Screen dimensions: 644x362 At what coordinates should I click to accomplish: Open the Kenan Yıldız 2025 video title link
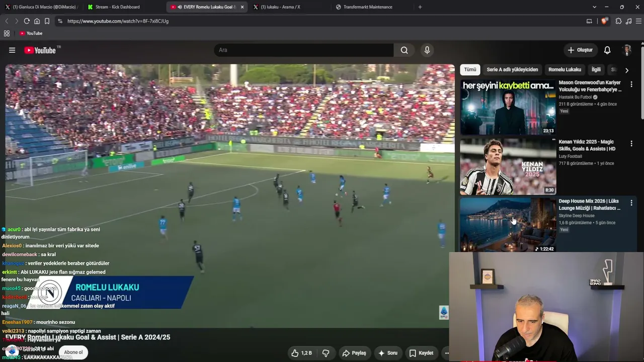click(x=587, y=145)
